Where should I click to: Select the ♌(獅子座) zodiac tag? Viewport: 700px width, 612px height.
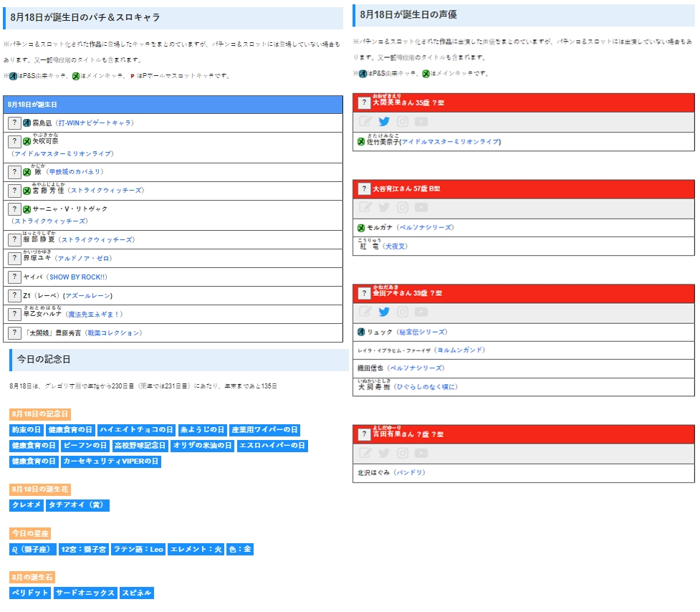[32, 549]
